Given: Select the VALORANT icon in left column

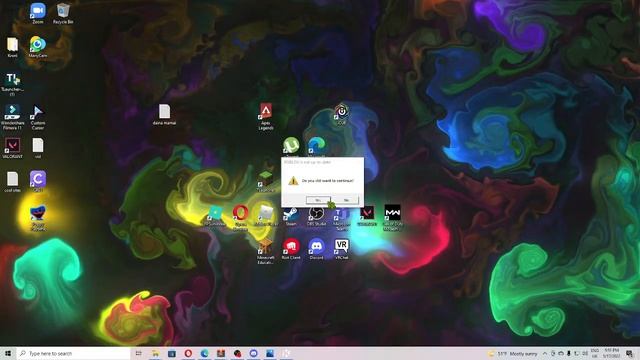Looking at the screenshot, I should point(12,148).
